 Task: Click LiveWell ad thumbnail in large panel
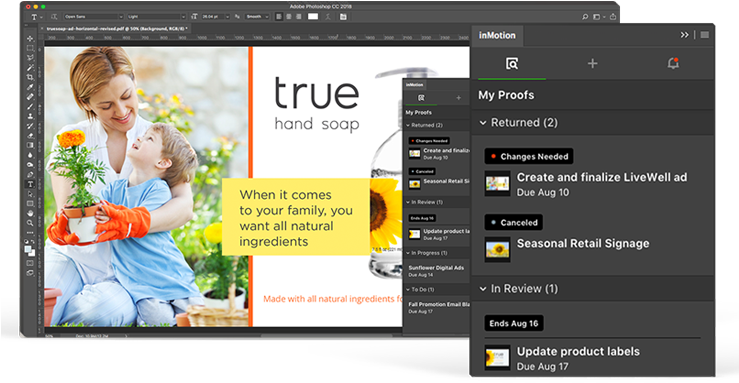coord(498,184)
